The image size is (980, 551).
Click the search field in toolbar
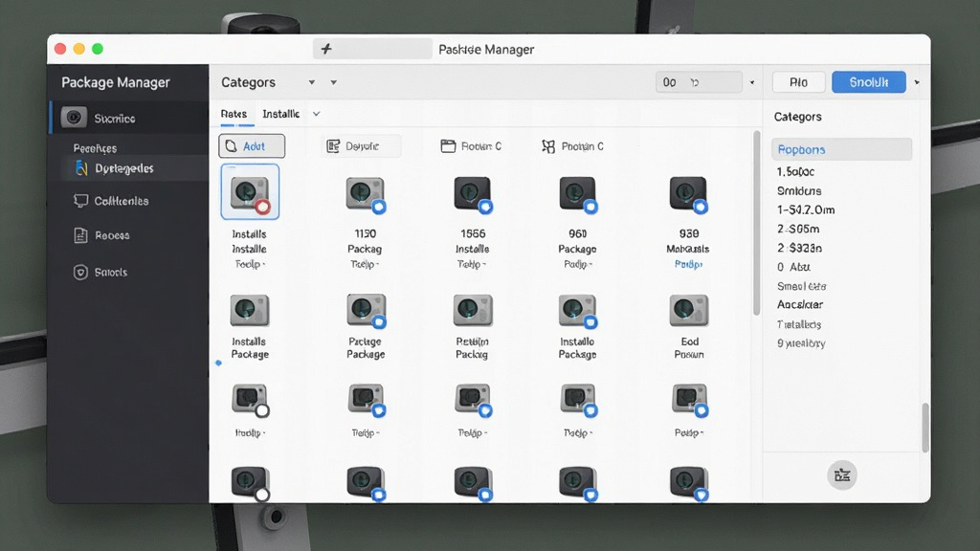coord(699,82)
